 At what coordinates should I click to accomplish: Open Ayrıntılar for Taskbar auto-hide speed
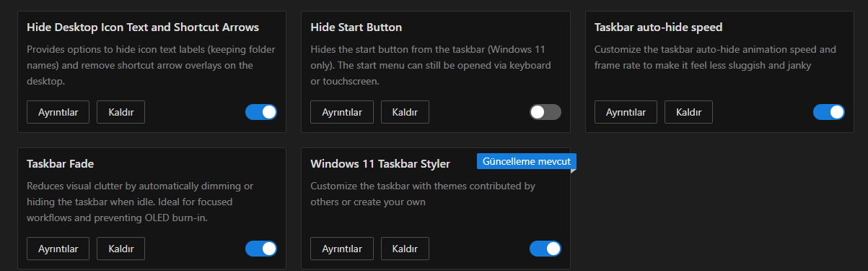pyautogui.click(x=626, y=112)
